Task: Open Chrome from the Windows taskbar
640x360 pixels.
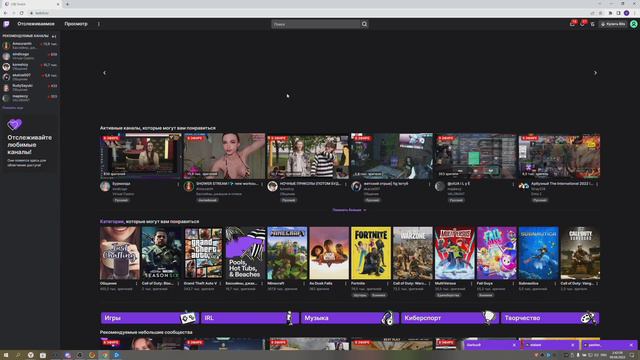Action: click(x=104, y=355)
